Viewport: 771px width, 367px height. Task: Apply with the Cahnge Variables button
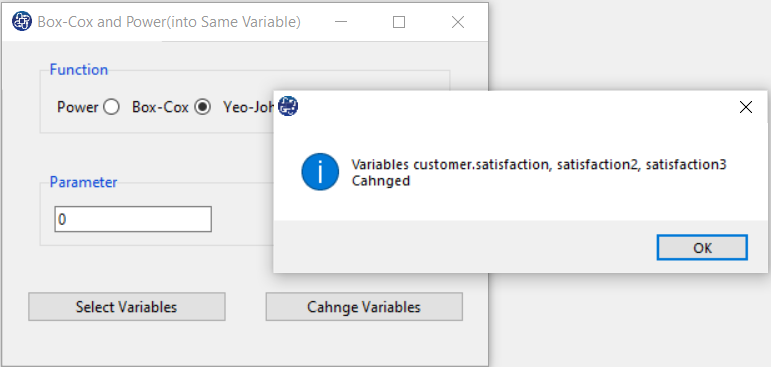[364, 307]
